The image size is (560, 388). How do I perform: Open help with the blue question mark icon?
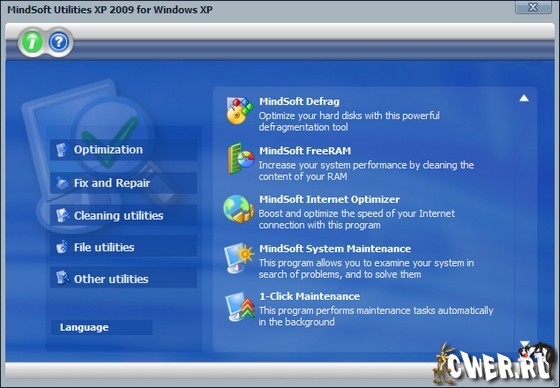click(59, 42)
